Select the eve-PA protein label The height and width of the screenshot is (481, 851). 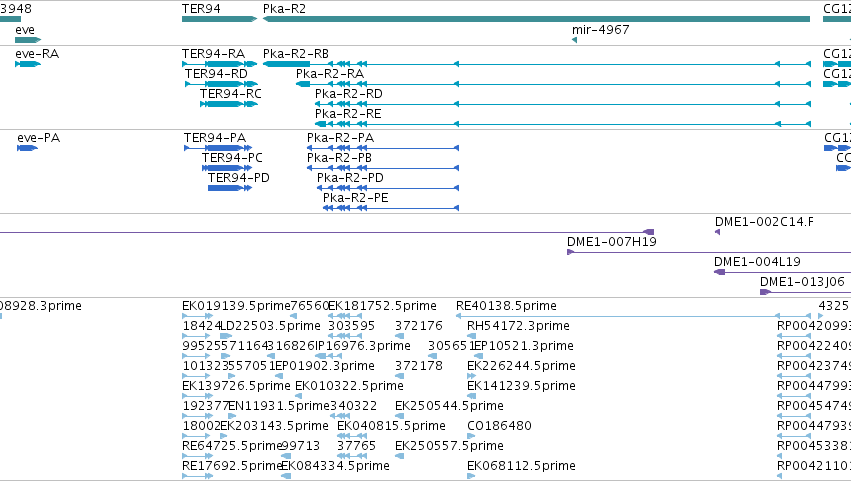pyautogui.click(x=39, y=138)
